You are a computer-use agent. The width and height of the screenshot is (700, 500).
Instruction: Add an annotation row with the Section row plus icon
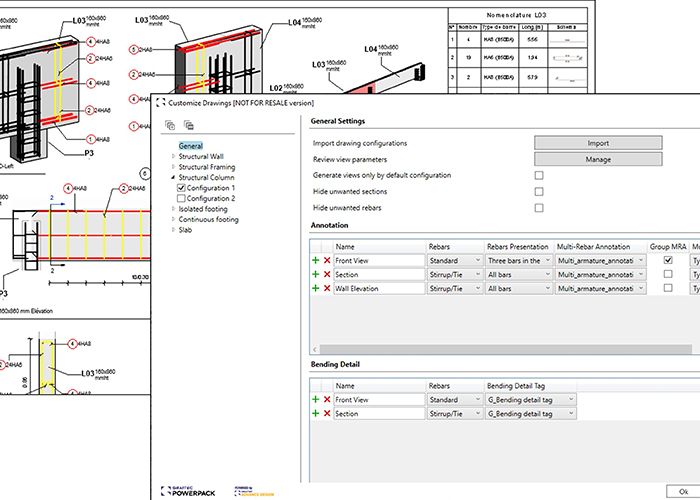click(x=316, y=274)
